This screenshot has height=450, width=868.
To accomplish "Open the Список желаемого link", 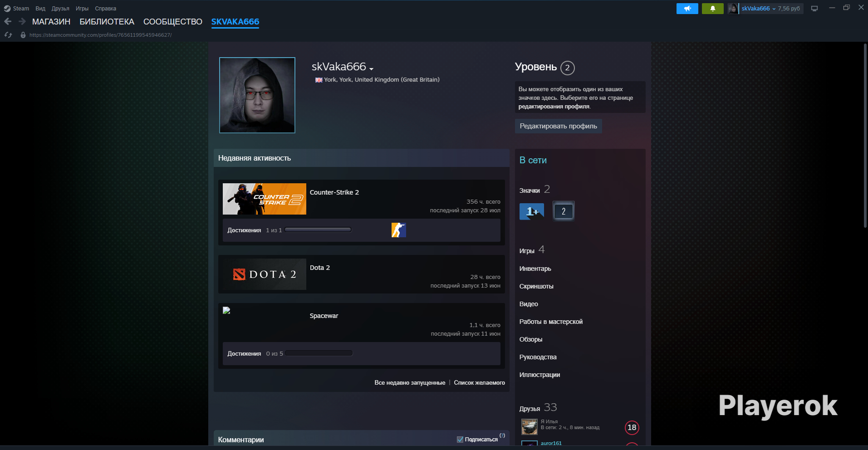I will coord(480,383).
